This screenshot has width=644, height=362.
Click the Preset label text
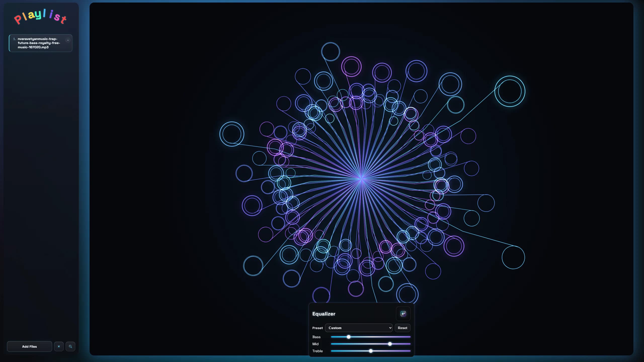pos(317,328)
